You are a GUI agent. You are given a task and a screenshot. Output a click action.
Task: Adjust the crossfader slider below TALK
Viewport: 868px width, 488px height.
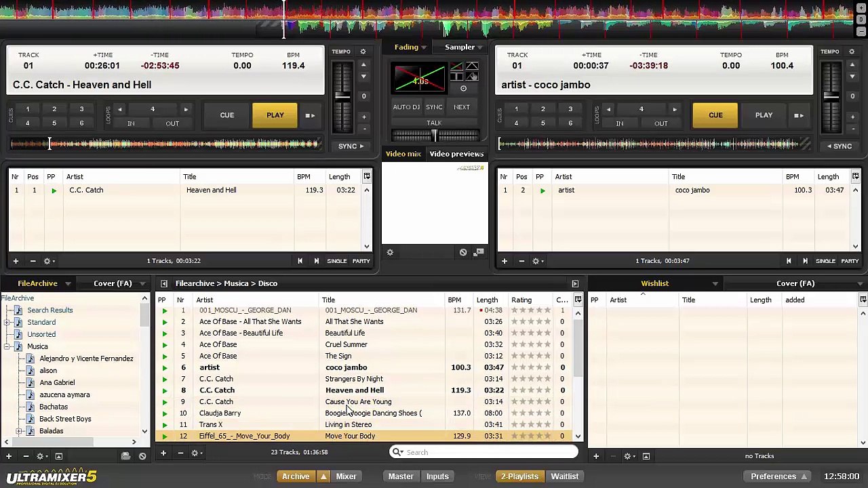point(435,136)
